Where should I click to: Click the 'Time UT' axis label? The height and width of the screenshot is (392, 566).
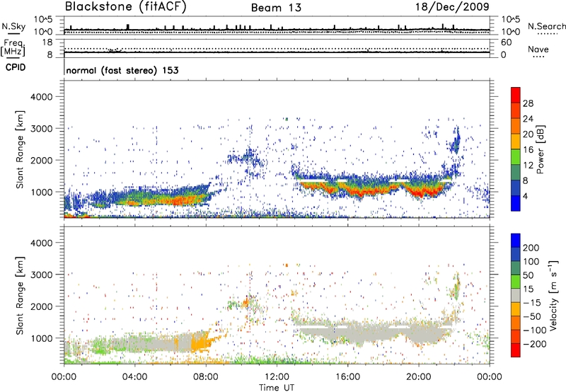pyautogui.click(x=277, y=388)
